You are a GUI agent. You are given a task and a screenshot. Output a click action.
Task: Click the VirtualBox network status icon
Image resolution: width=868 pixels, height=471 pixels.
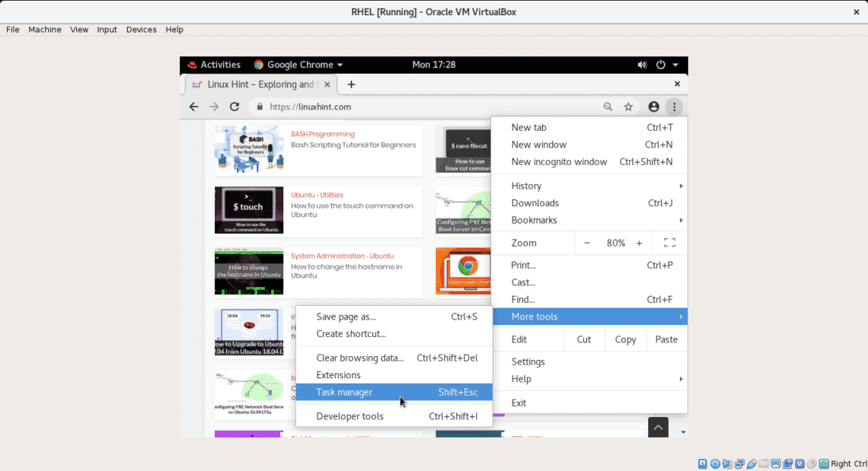tap(739, 464)
